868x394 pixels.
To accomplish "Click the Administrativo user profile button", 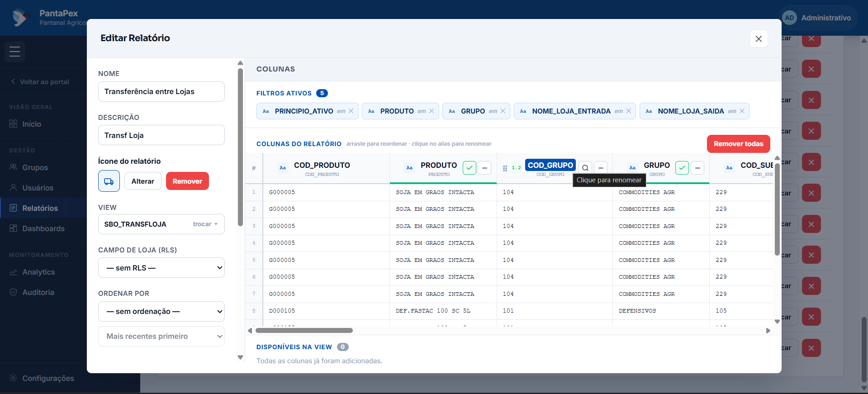I will 819,18.
